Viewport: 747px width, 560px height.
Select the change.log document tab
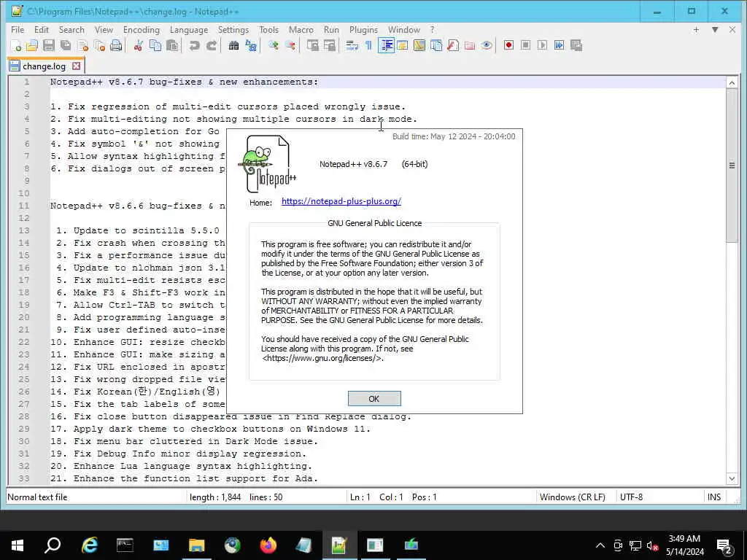pos(44,66)
